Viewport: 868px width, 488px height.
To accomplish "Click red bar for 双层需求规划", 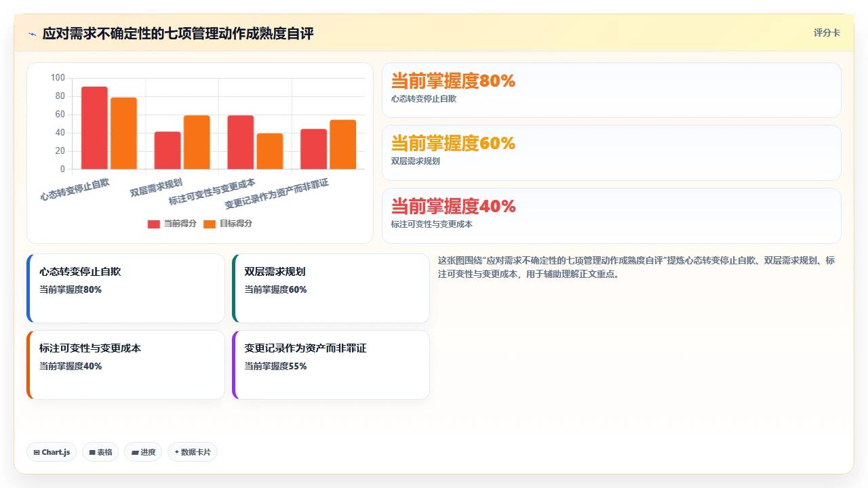I will (167, 150).
